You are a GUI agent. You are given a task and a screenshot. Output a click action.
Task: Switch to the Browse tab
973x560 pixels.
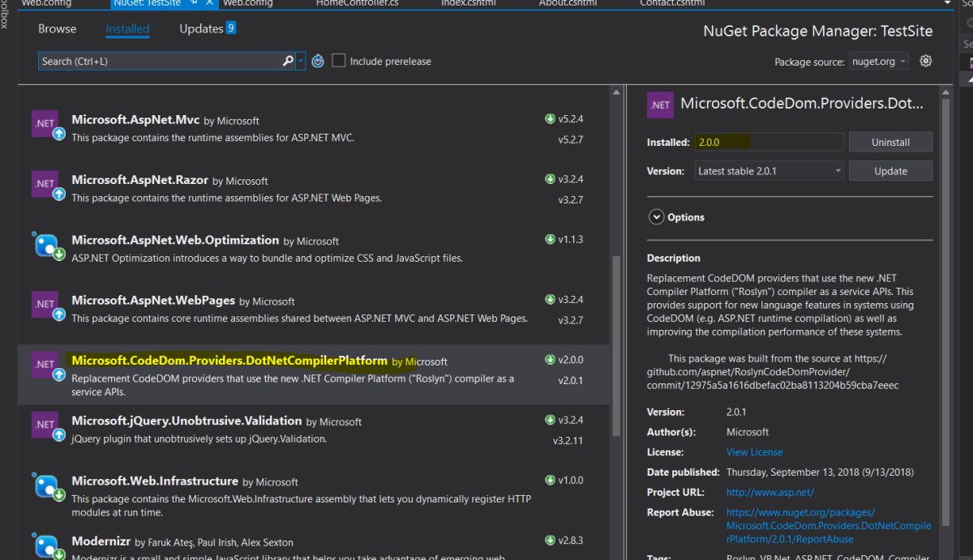57,28
